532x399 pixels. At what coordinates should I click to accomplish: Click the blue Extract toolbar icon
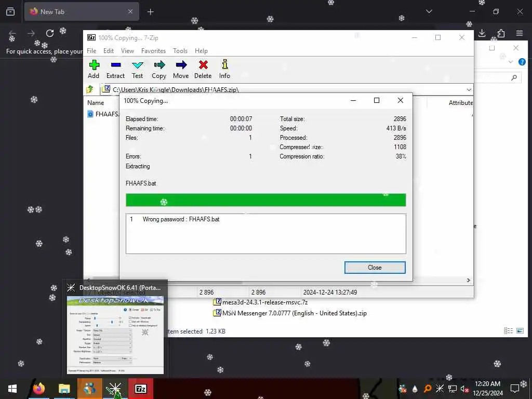click(x=116, y=65)
